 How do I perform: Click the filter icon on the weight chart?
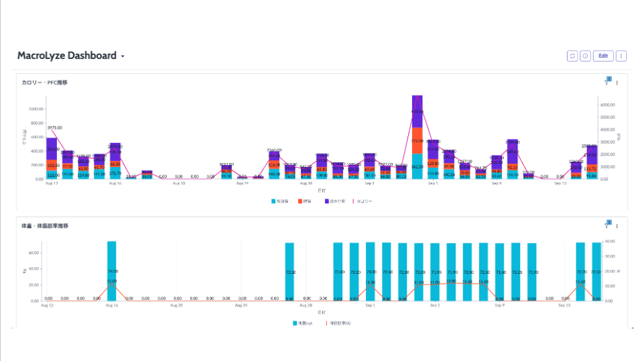pyautogui.click(x=606, y=225)
